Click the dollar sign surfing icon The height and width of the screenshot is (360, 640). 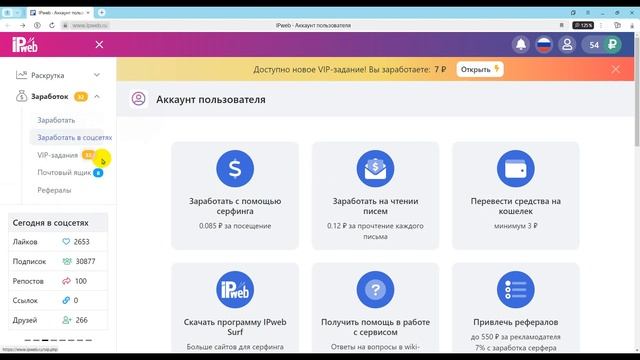[235, 169]
